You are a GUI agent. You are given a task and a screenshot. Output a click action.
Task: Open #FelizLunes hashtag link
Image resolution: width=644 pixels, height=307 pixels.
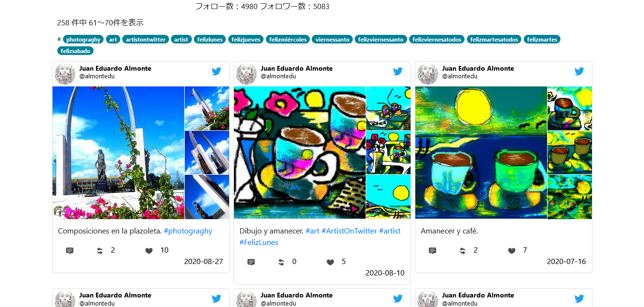pos(259,243)
